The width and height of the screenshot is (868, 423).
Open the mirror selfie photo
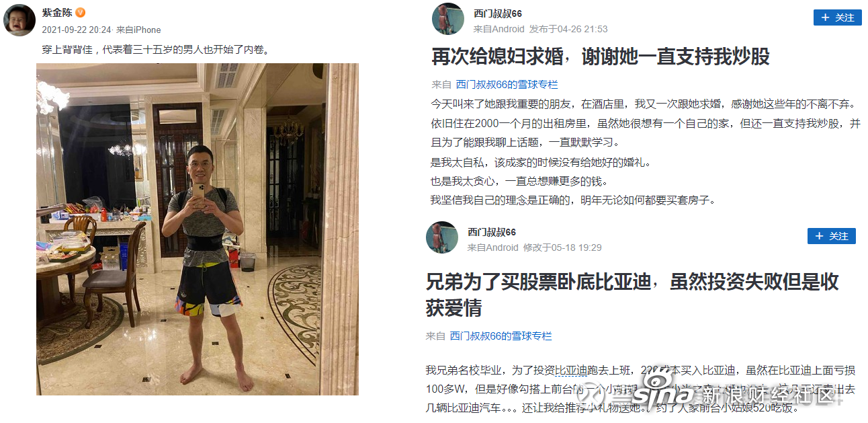click(198, 229)
